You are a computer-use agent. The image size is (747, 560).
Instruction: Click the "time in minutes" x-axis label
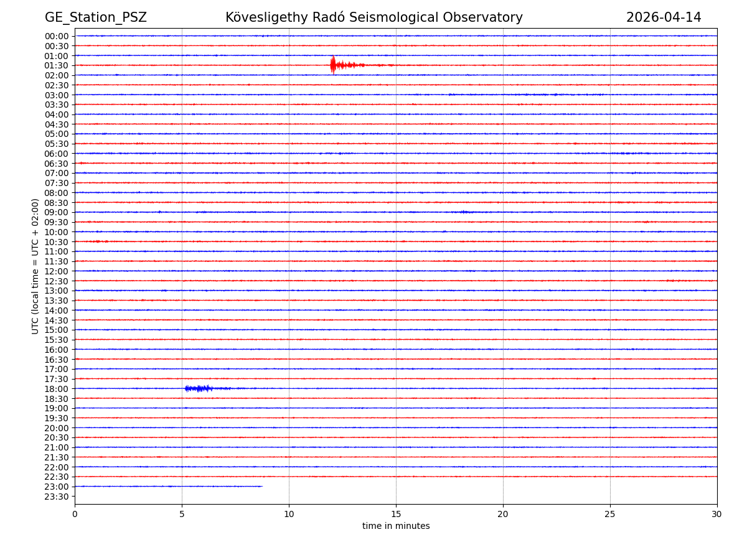(x=396, y=526)
